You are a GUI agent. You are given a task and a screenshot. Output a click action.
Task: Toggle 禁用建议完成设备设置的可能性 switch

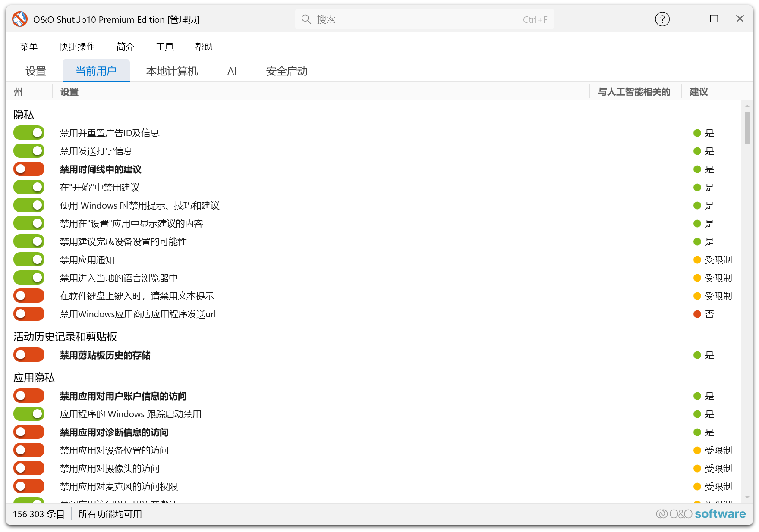[29, 241]
